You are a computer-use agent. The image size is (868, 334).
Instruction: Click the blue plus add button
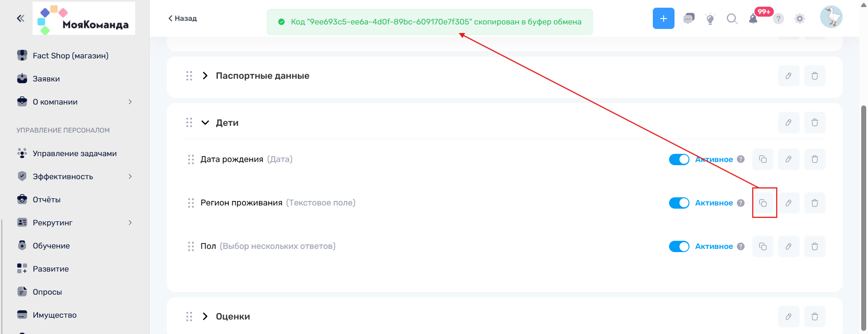click(x=663, y=19)
